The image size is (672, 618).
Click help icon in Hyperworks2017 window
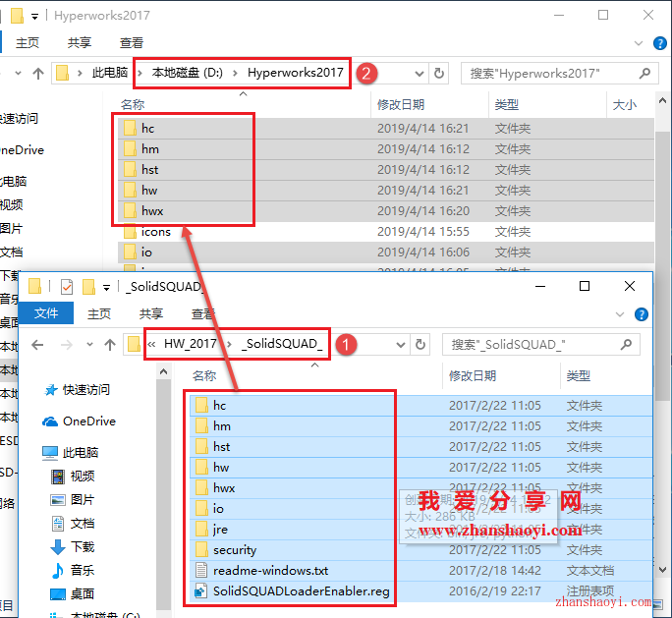pos(659,43)
